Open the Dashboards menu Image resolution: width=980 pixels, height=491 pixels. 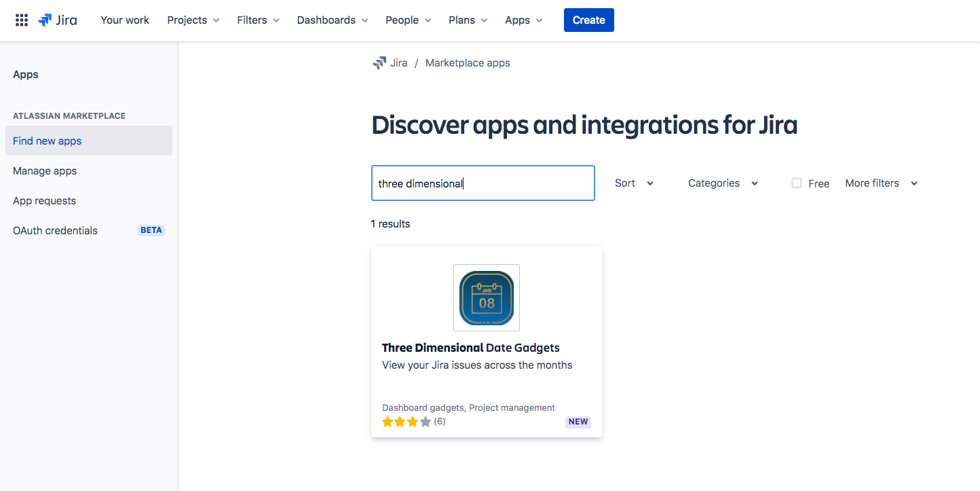[x=333, y=20]
